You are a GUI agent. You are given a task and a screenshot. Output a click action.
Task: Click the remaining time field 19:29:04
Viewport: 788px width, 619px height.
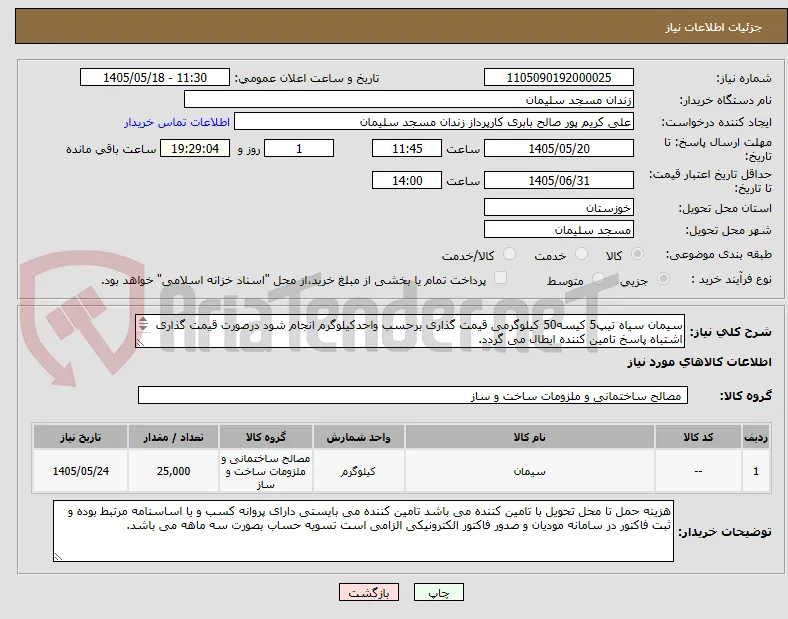pos(195,149)
